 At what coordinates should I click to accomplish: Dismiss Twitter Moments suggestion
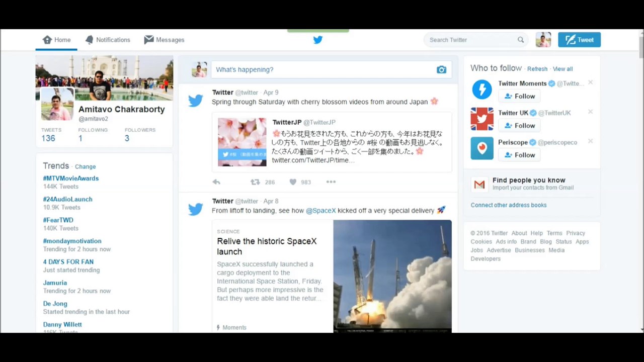coord(591,82)
